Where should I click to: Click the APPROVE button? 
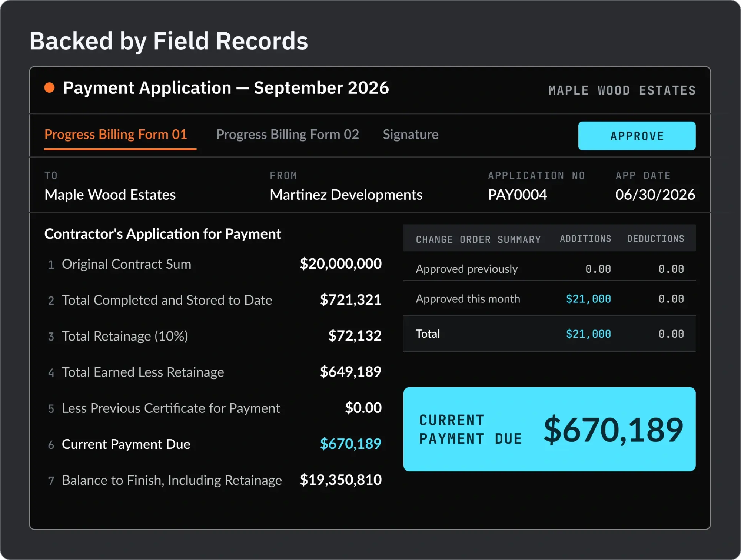637,136
